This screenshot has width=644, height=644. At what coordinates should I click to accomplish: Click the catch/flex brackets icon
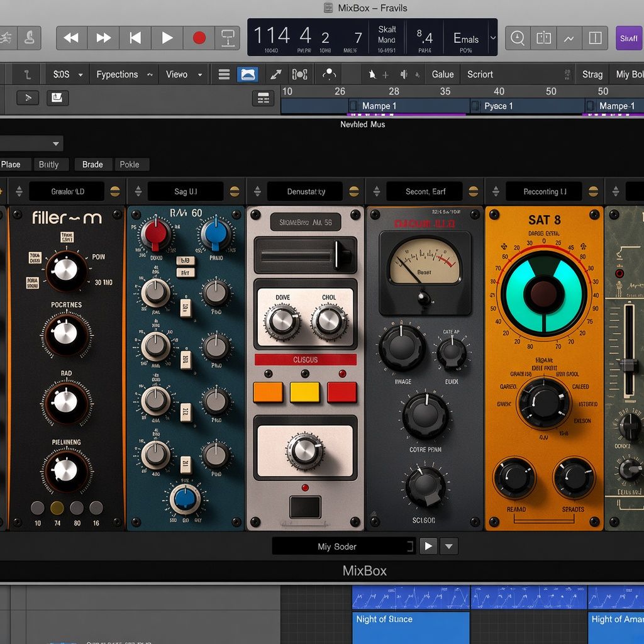coord(299,74)
